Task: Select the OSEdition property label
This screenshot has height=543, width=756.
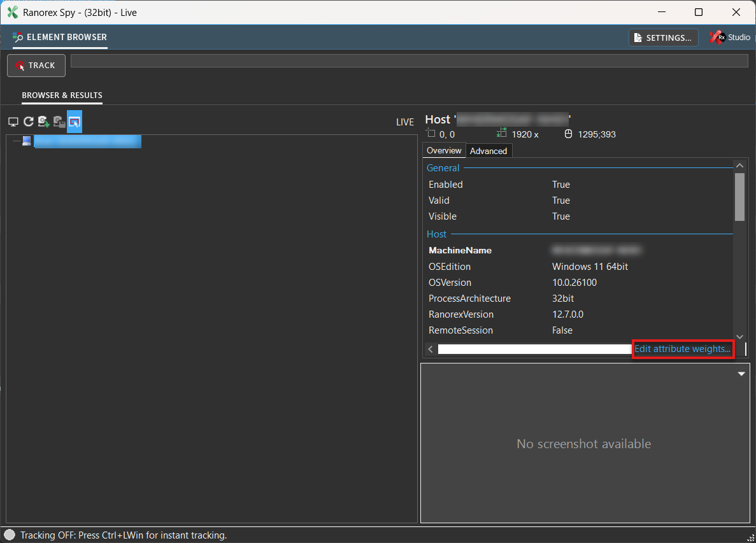Action: pos(450,267)
